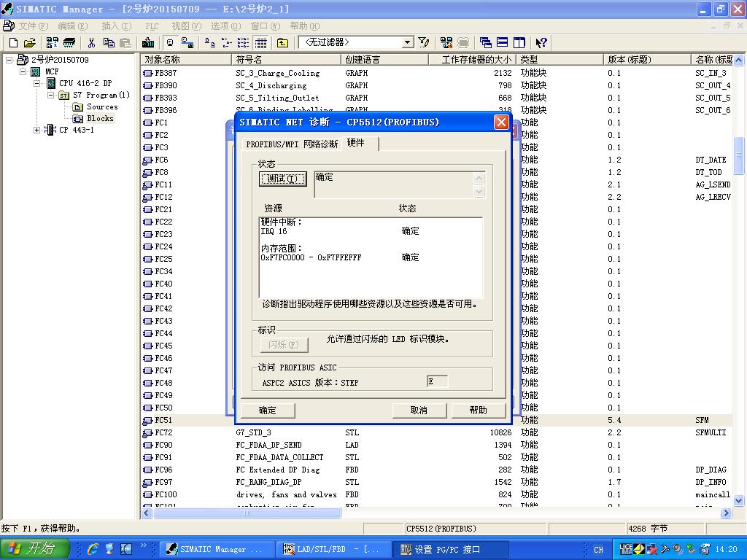Sort by the 对象名称 column header
Image resolution: width=747 pixels, height=560 pixels.
(186, 60)
